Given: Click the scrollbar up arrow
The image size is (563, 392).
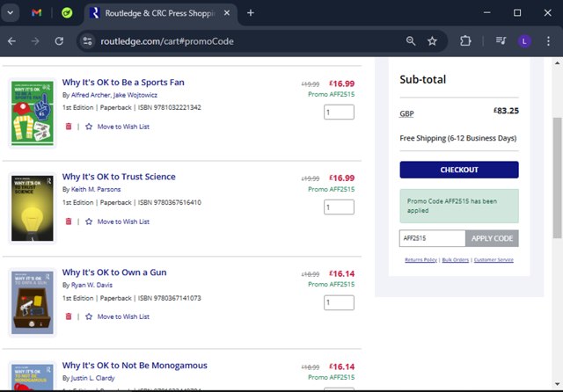Looking at the screenshot, I should [557, 63].
